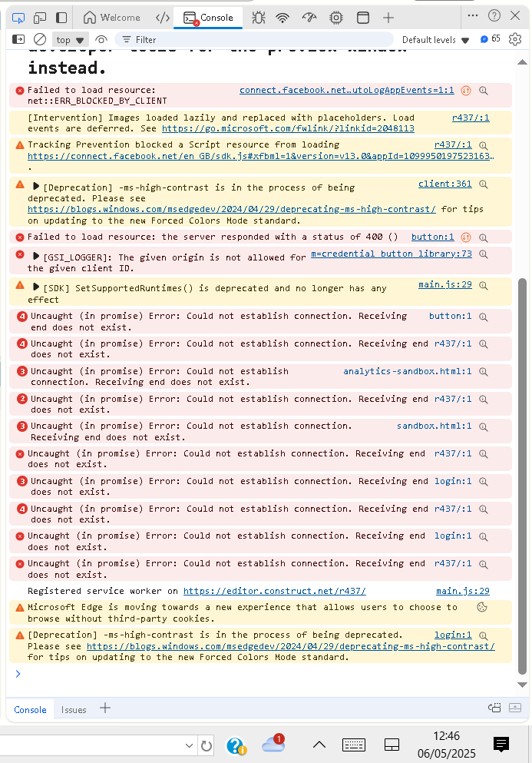Viewport: 532px width, 763px height.
Task: Open connect.facebook.net sdk.js blocked script URL
Action: pyautogui.click(x=261, y=156)
